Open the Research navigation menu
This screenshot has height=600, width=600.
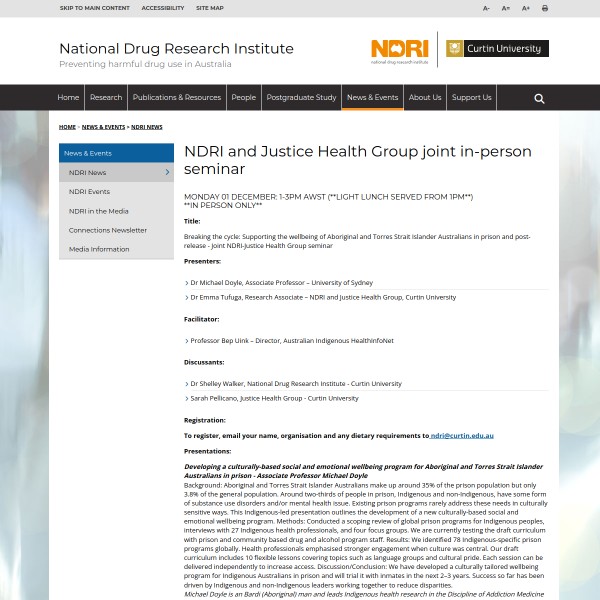tap(106, 98)
